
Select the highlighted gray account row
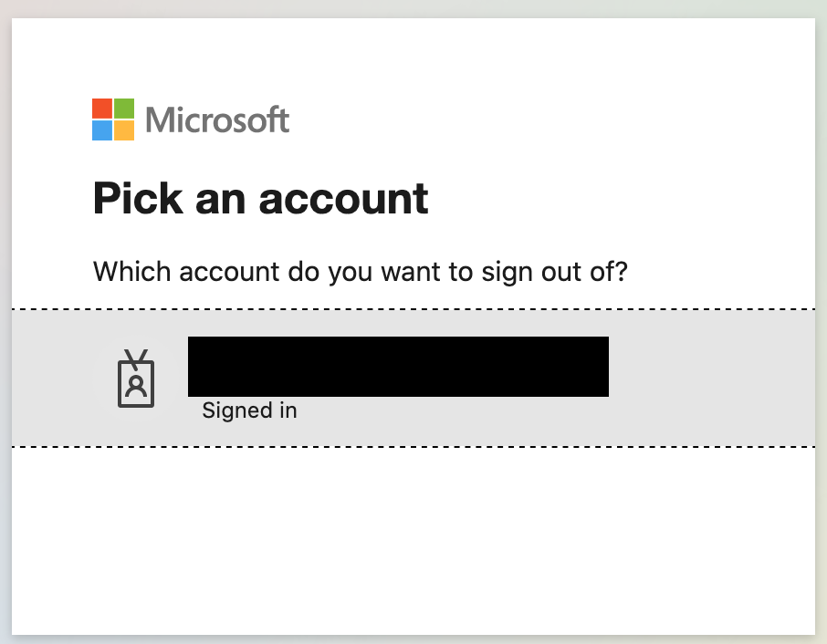tap(411, 378)
